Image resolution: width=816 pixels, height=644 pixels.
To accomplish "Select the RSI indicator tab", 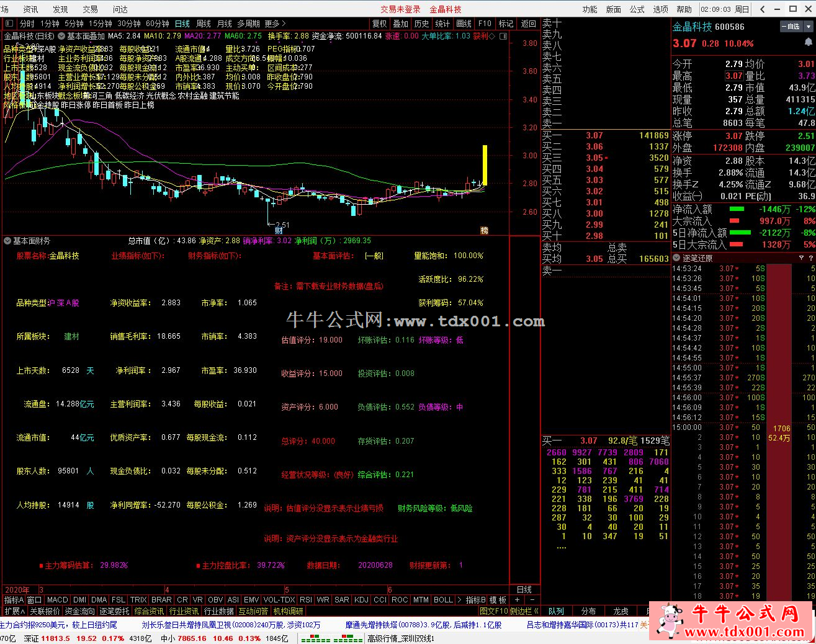I will 306,600.
